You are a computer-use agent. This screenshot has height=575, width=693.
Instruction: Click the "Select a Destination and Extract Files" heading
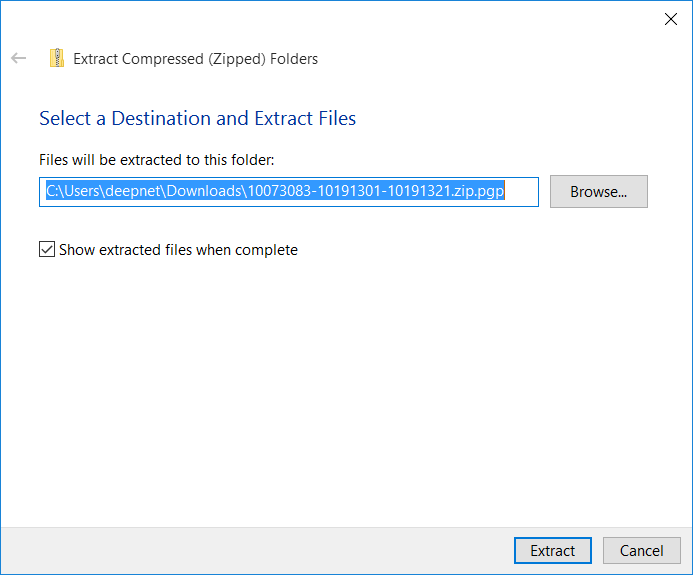pos(197,119)
